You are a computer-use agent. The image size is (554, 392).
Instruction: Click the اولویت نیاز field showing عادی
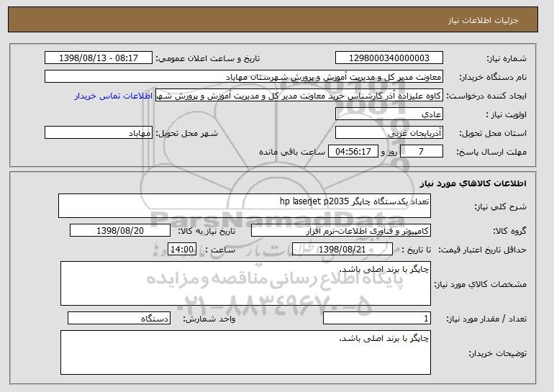pos(389,114)
